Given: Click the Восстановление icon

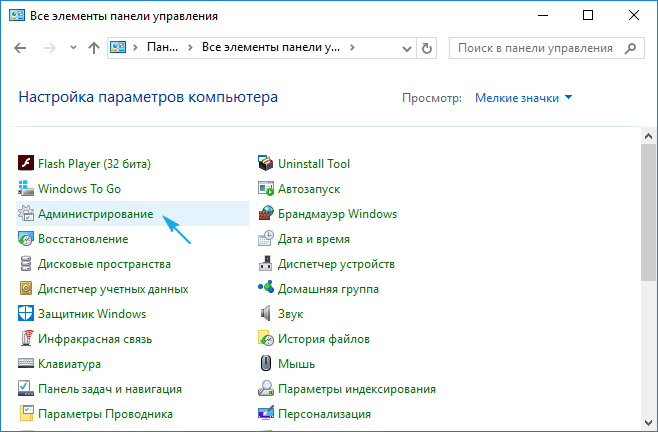Looking at the screenshot, I should click(x=26, y=238).
